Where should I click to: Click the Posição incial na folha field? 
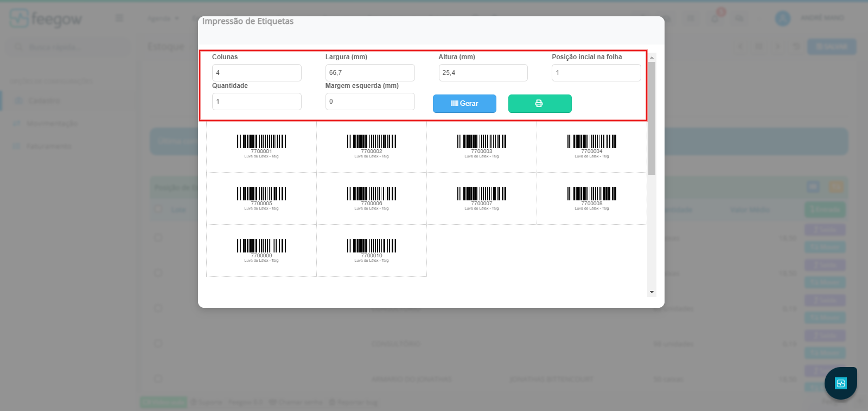click(x=596, y=73)
